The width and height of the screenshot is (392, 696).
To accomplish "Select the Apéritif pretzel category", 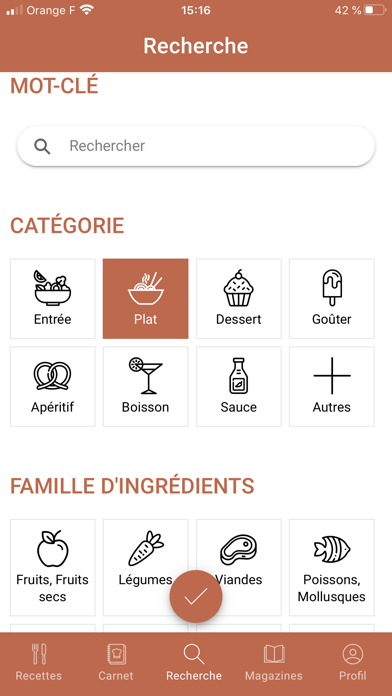I will 52,387.
